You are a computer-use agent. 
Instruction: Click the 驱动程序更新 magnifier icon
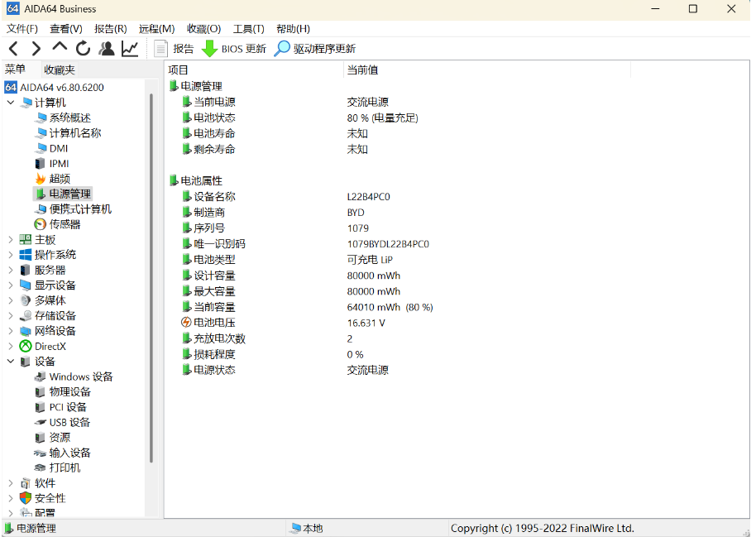click(x=282, y=49)
